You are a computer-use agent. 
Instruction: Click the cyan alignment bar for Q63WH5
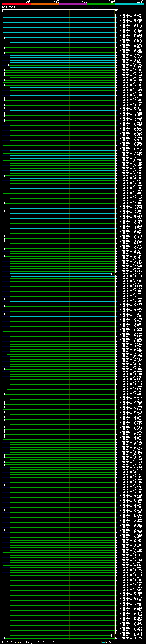point(63,301)
